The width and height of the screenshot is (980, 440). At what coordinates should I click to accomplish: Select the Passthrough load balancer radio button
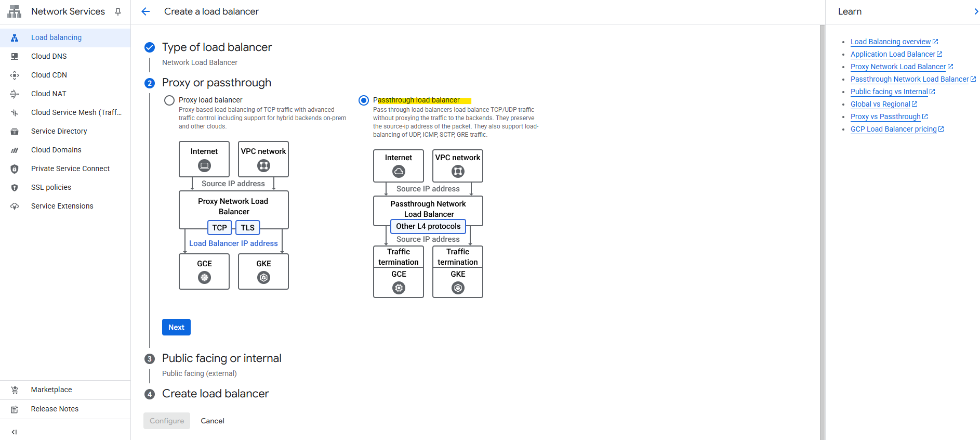[364, 100]
